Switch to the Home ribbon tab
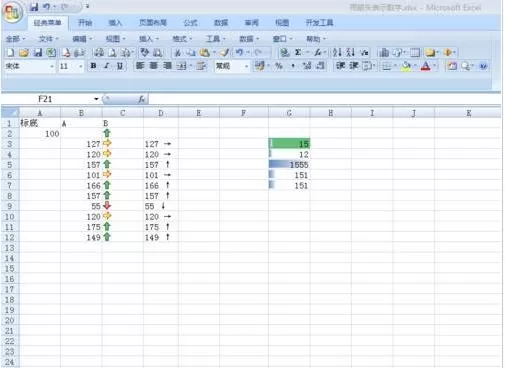 [x=85, y=23]
